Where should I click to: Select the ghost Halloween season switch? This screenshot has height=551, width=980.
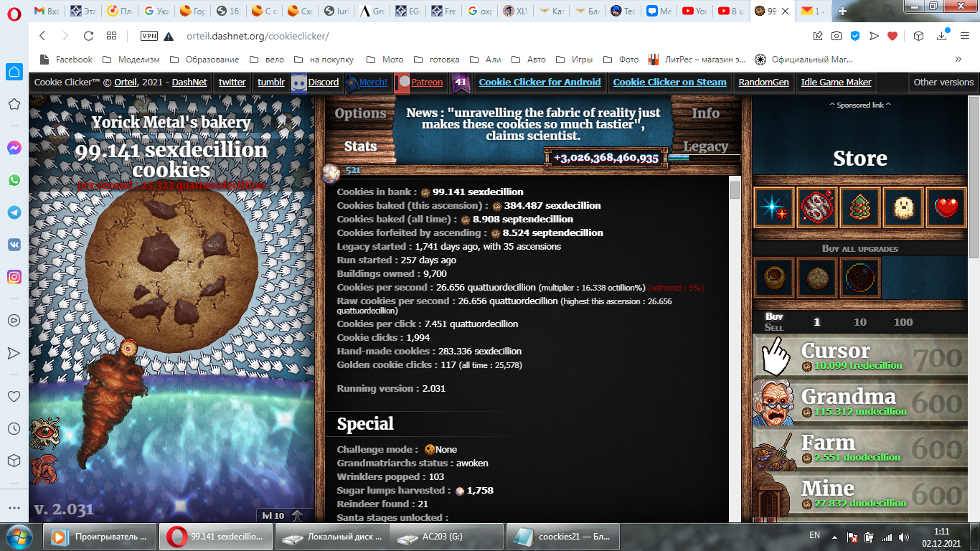903,208
